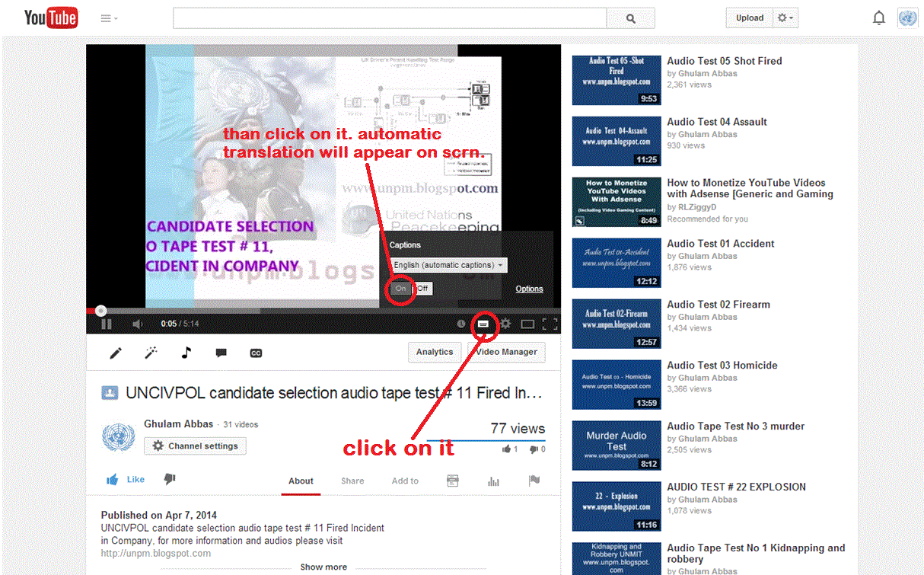Click the search magnifier button
The height and width of the screenshot is (575, 924).
(630, 18)
